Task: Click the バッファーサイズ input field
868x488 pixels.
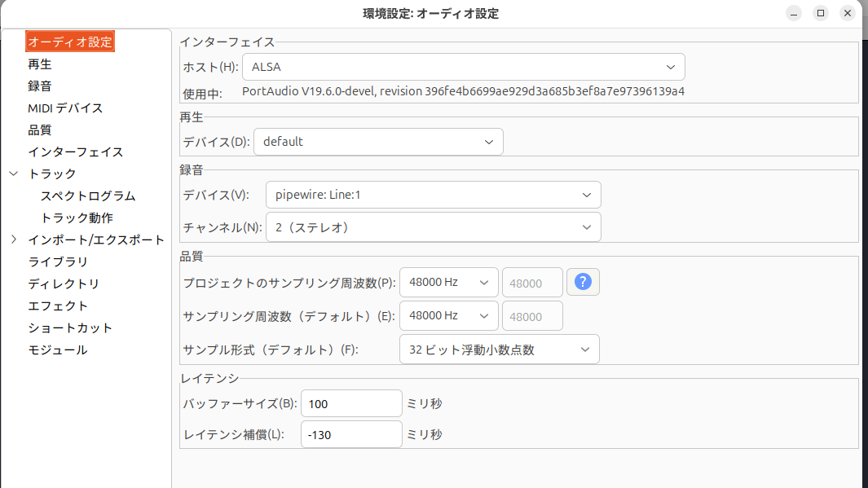Action: 351,403
